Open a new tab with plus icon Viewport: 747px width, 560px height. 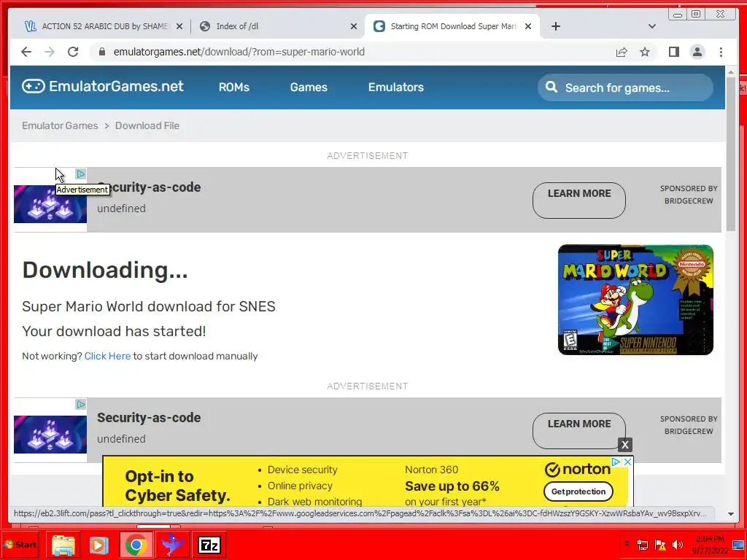555,26
